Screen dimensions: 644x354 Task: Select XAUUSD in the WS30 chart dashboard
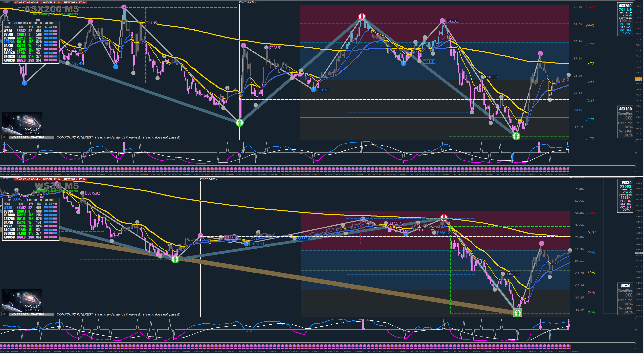pyautogui.click(x=9, y=237)
